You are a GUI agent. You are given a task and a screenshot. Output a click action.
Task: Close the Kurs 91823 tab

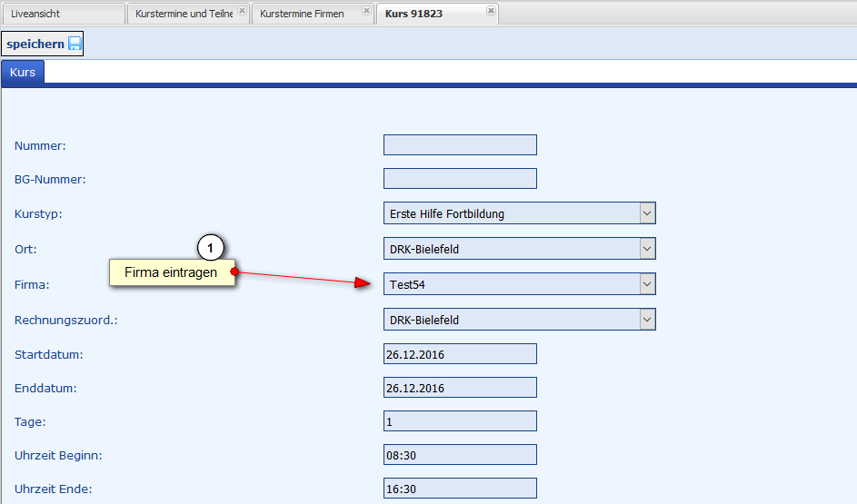pyautogui.click(x=491, y=11)
